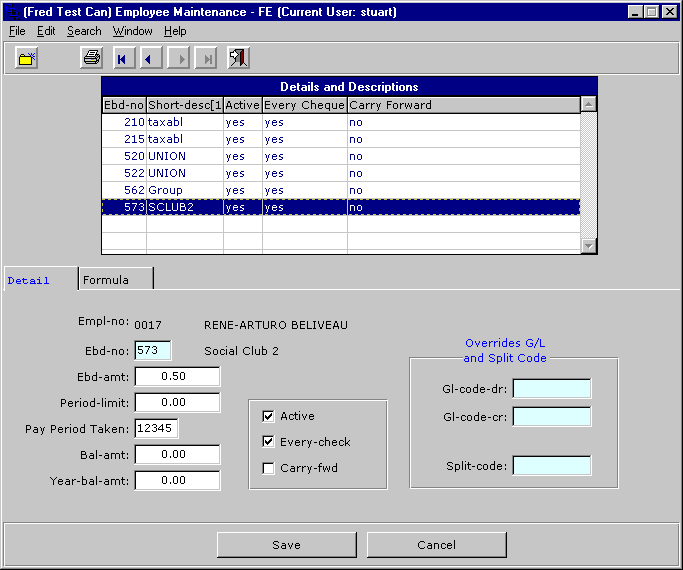This screenshot has width=683, height=570.
Task: Click the next record arrow
Action: pos(179,58)
